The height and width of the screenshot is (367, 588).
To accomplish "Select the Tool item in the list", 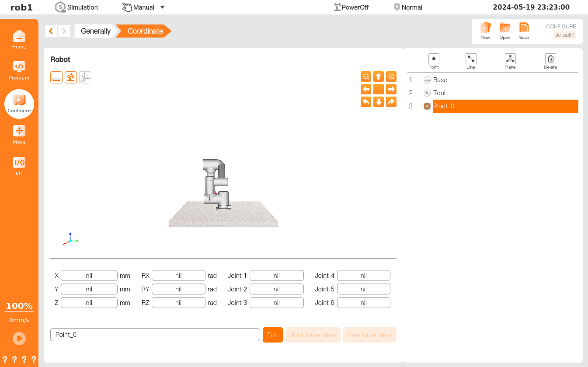I will click(439, 93).
